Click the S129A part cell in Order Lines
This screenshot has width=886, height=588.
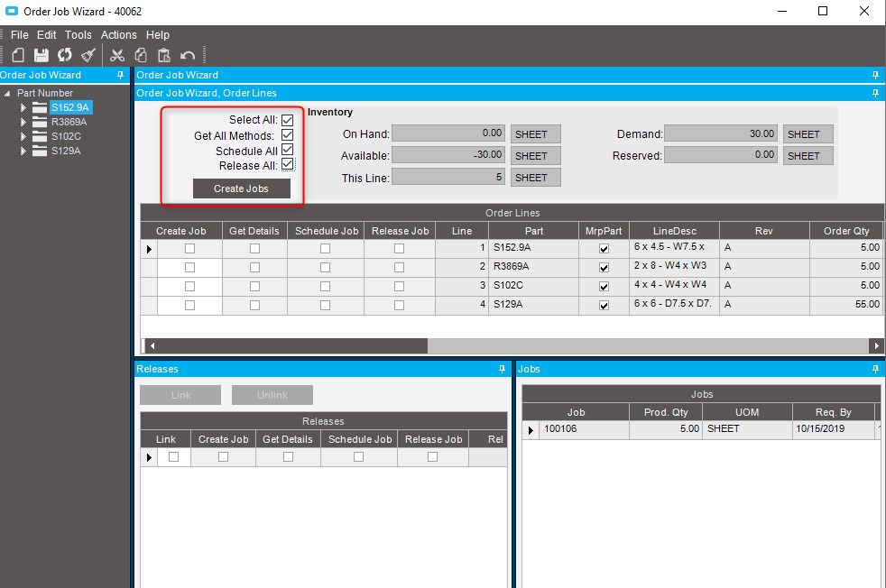pyautogui.click(x=533, y=305)
